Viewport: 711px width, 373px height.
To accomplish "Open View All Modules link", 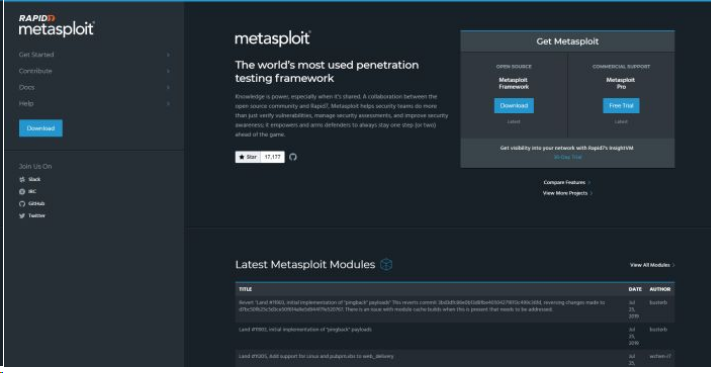I will point(652,265).
